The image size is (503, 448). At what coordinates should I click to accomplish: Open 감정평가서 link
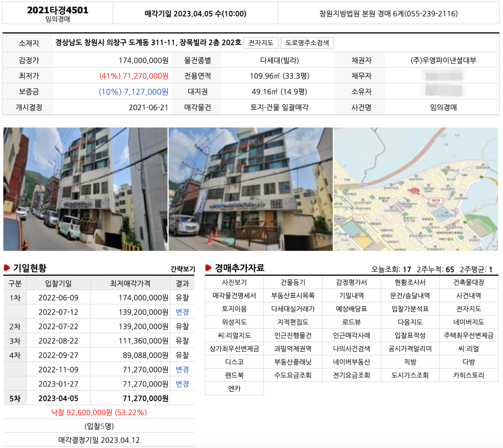click(351, 283)
